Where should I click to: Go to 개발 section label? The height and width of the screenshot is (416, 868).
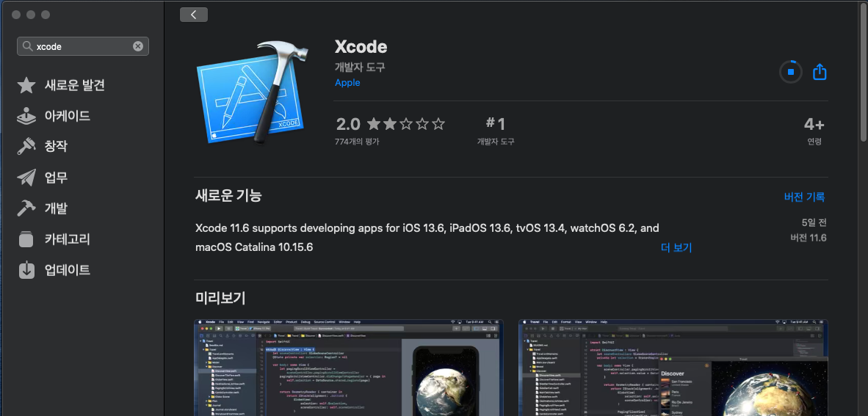56,208
